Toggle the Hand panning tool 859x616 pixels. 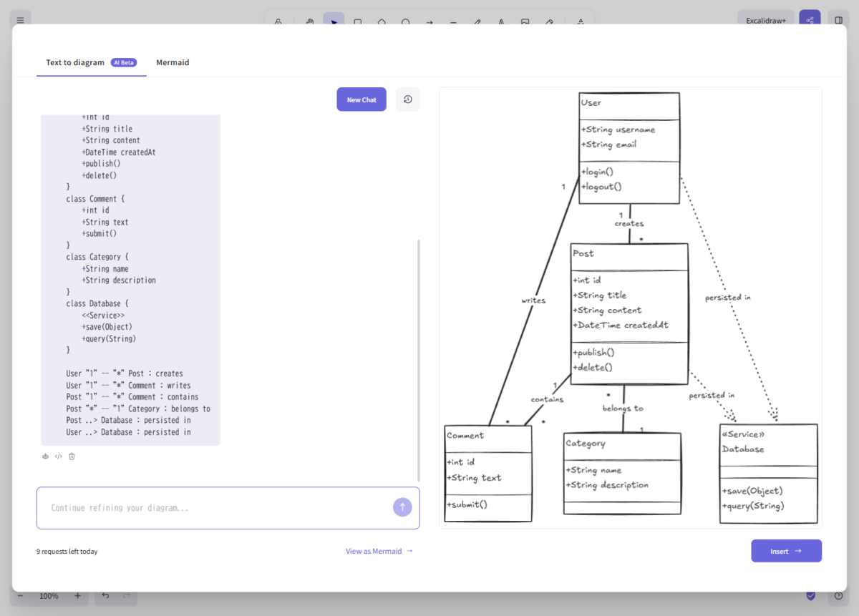pyautogui.click(x=309, y=22)
